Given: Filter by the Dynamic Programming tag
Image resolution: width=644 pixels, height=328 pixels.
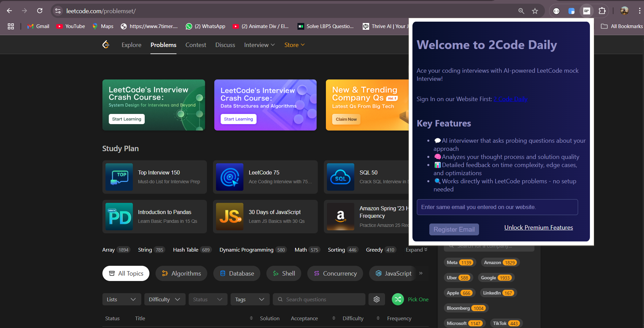Looking at the screenshot, I should coord(253,250).
